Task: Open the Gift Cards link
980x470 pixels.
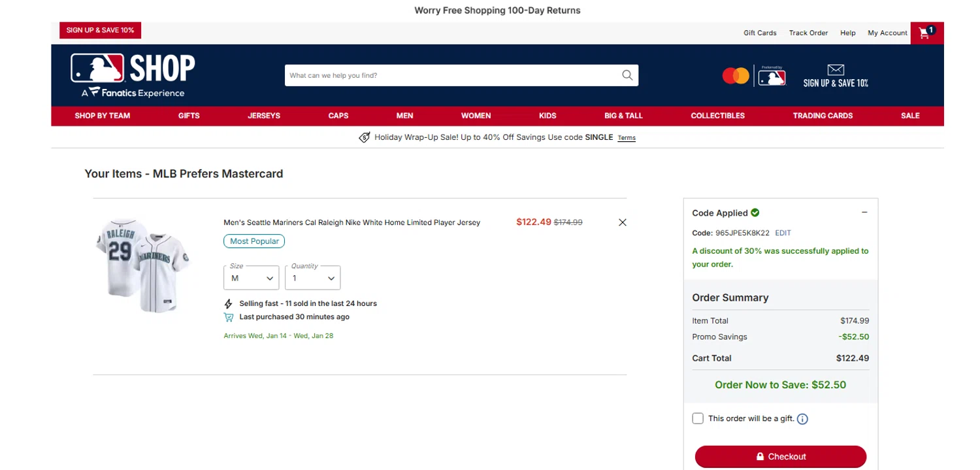Action: 760,33
